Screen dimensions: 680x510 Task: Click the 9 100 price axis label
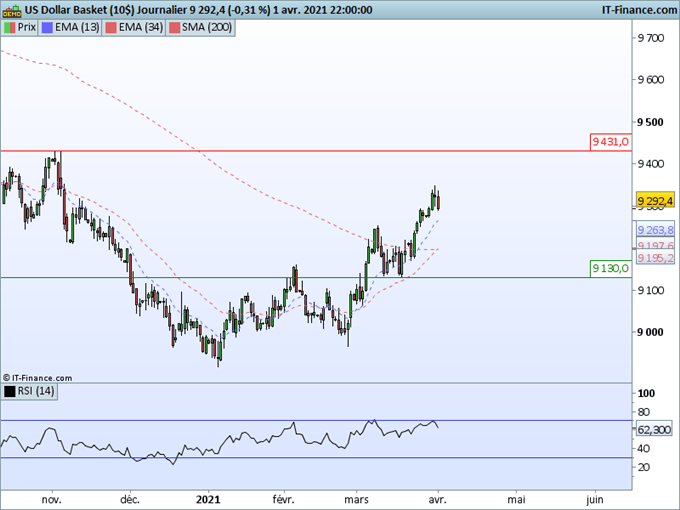(651, 290)
